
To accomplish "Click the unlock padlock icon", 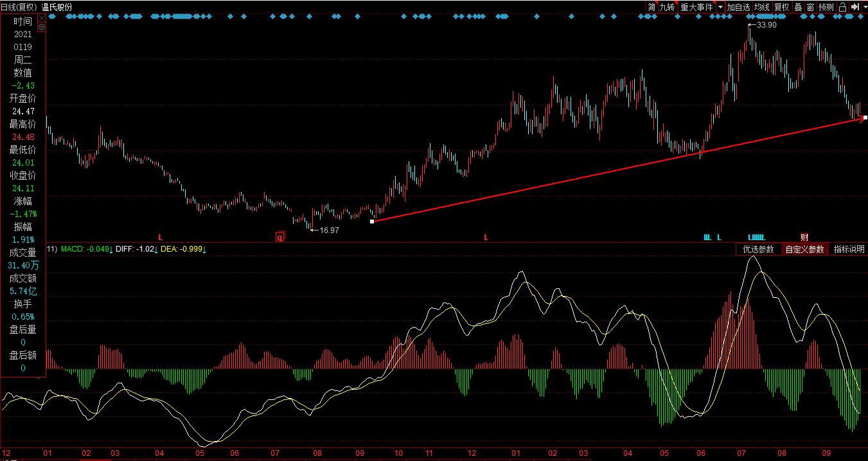I will point(842,7).
